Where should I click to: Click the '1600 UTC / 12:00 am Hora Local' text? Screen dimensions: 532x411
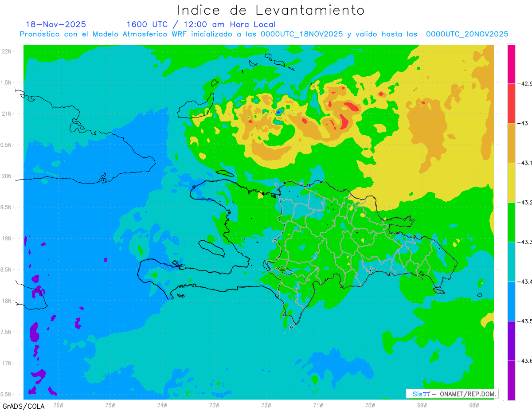click(x=201, y=24)
